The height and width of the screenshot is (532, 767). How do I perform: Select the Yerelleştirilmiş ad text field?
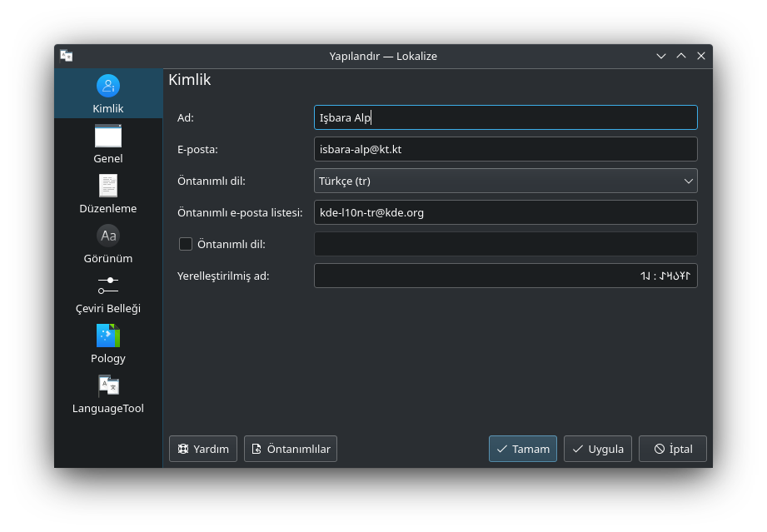[x=506, y=276]
